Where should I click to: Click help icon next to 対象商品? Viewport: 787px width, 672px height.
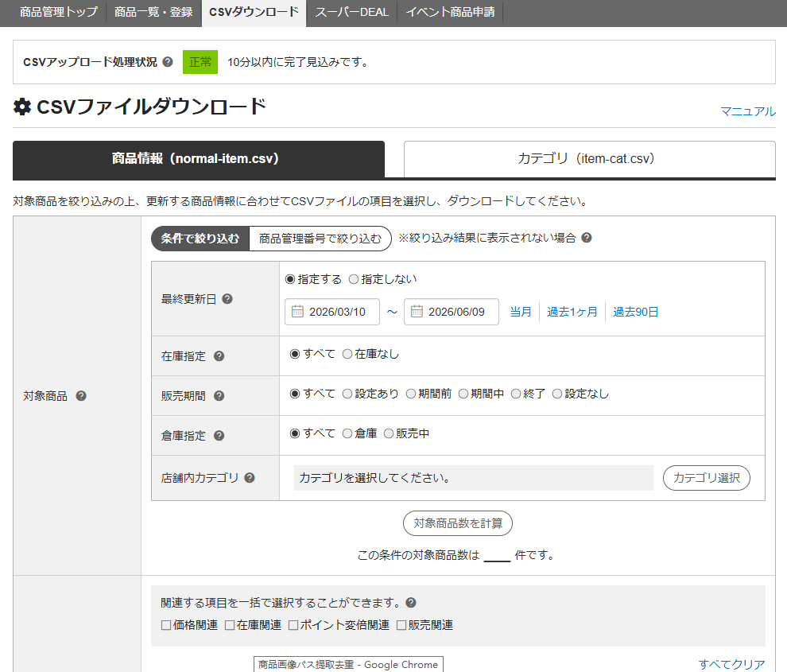[x=81, y=396]
